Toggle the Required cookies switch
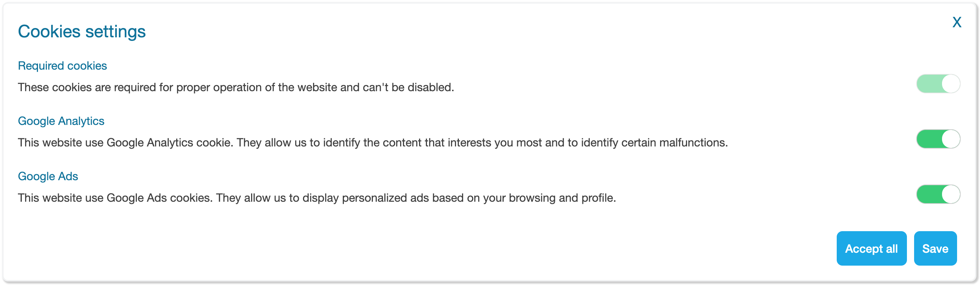The image size is (980, 285). 938,84
